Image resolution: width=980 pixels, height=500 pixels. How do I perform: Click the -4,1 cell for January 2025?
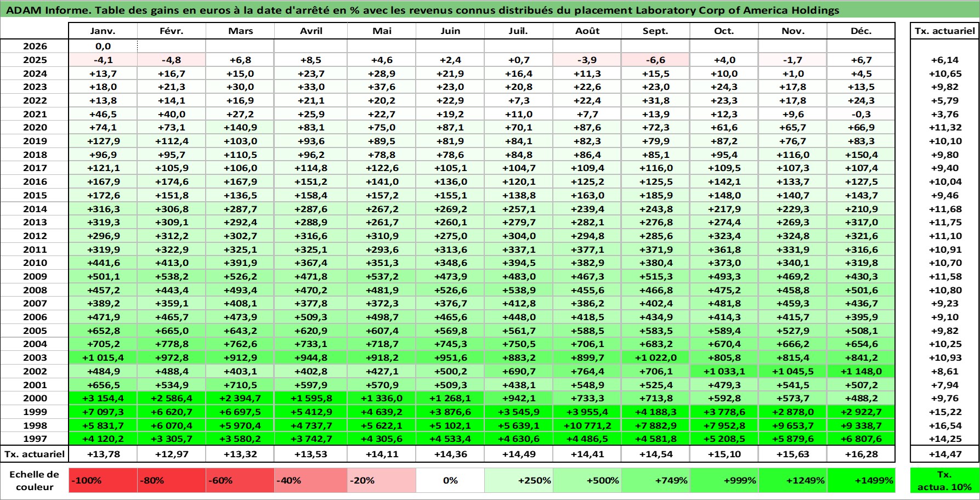(103, 60)
